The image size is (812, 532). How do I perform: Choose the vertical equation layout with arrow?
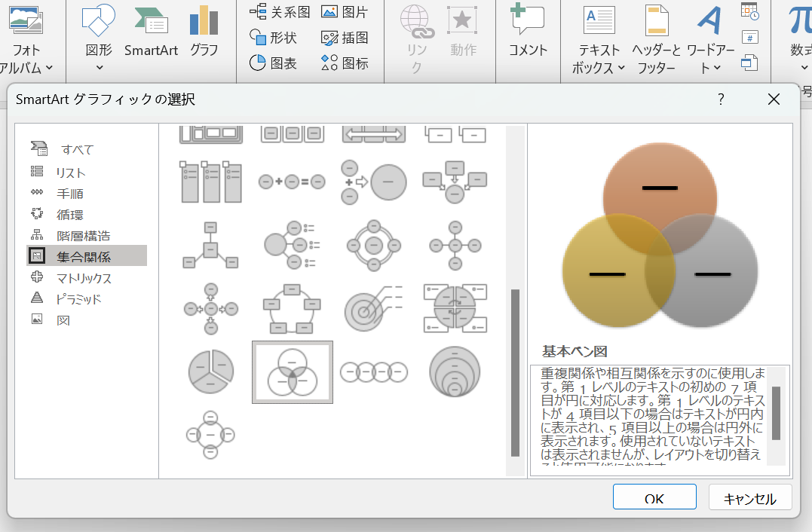click(373, 182)
